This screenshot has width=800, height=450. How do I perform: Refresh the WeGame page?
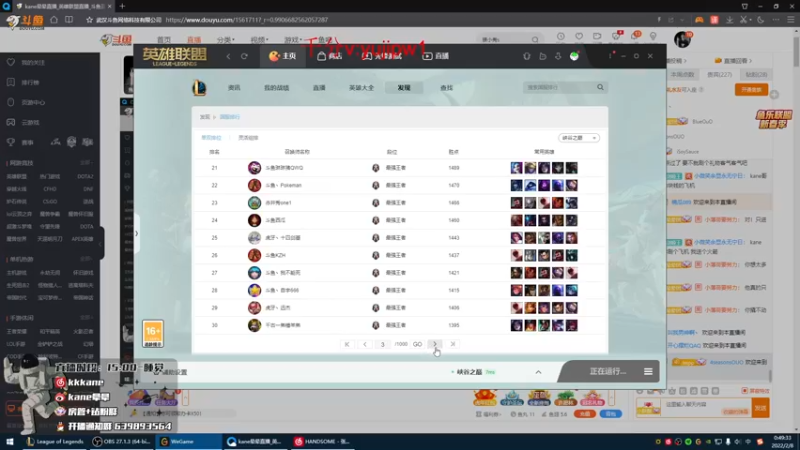pyautogui.click(x=244, y=56)
